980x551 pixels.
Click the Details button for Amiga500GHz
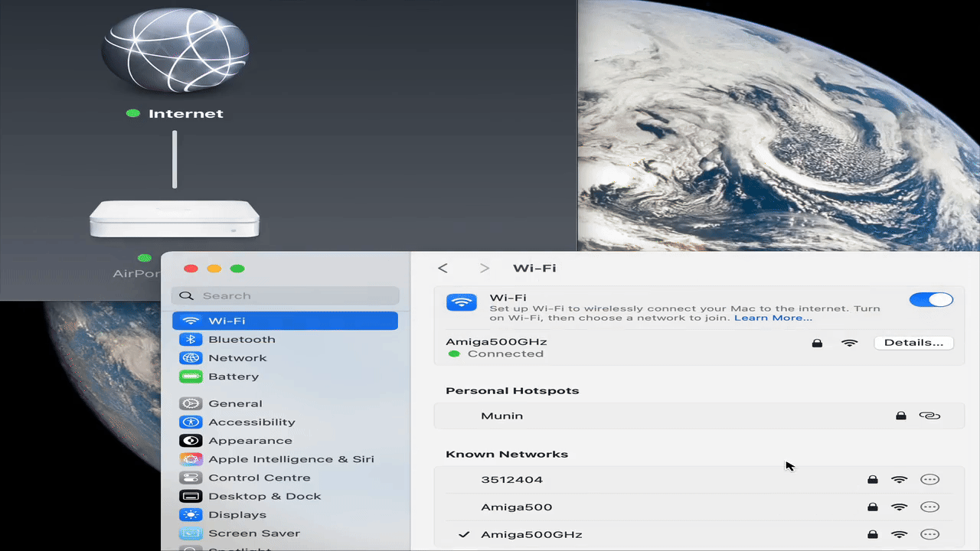(x=913, y=342)
